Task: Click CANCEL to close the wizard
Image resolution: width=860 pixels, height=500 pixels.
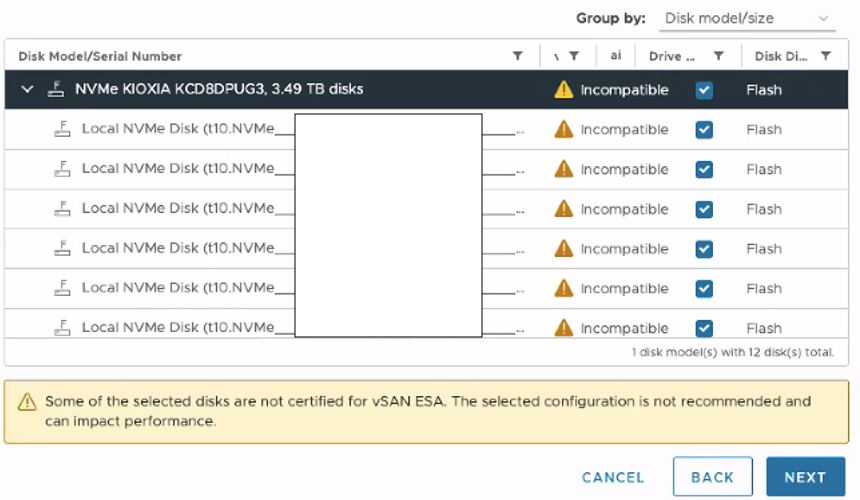Action: [x=613, y=477]
